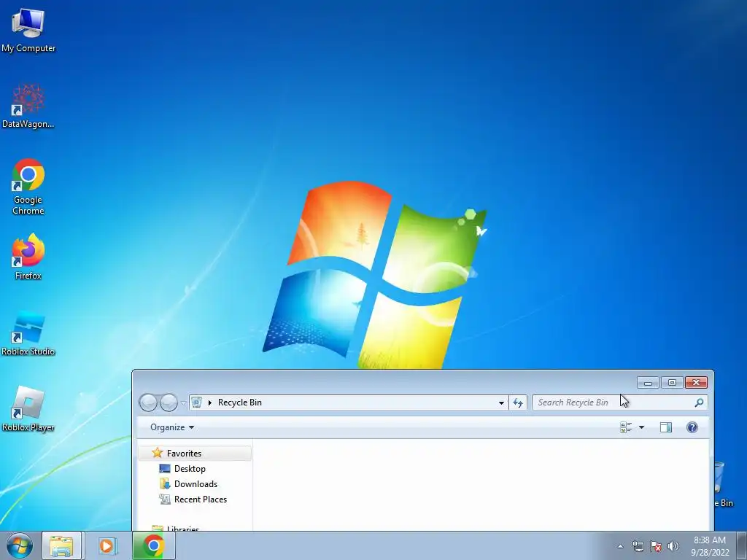
Task: Open the clock showing 8:38 AM
Action: pyautogui.click(x=710, y=546)
